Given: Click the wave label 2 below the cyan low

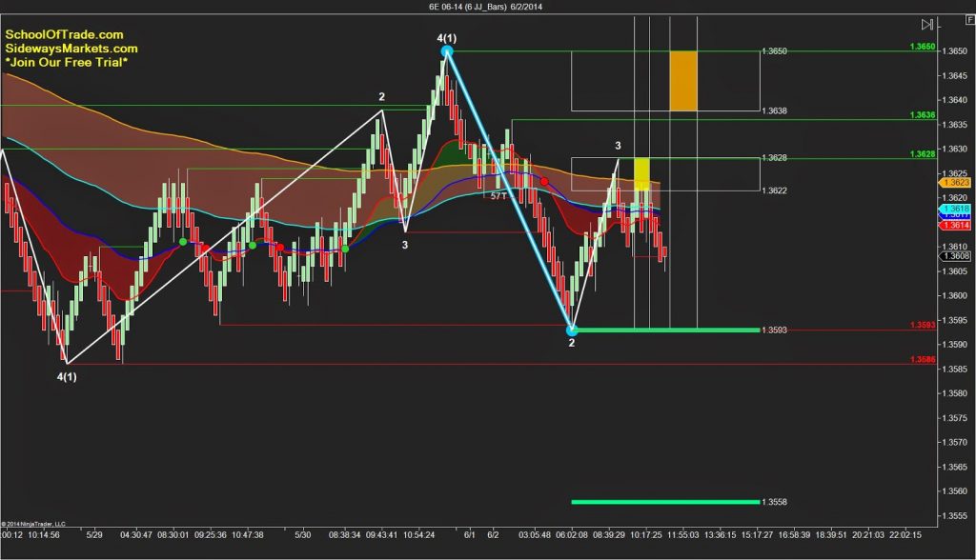Looking at the screenshot, I should coord(572,343).
